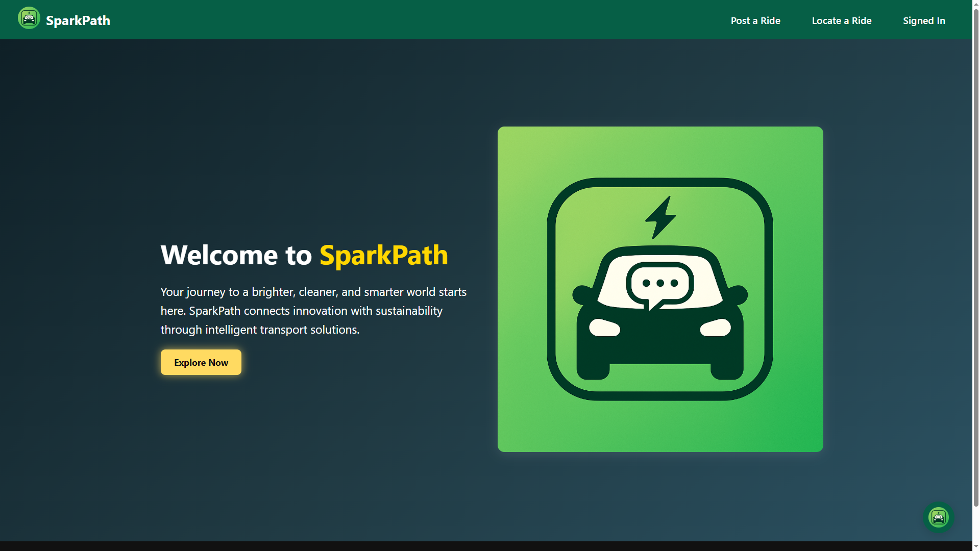Click the "Welcome to" heading text
Viewport: 980px width, 551px height.
click(236, 255)
